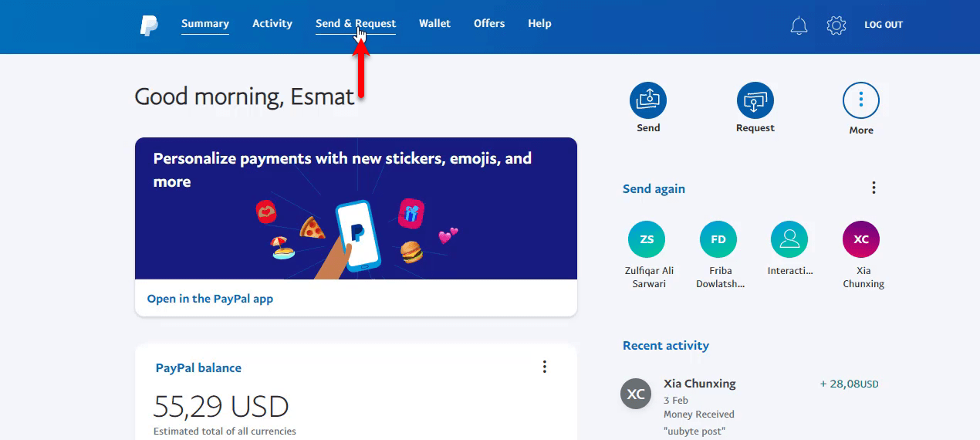Open the Help tab

(x=539, y=24)
